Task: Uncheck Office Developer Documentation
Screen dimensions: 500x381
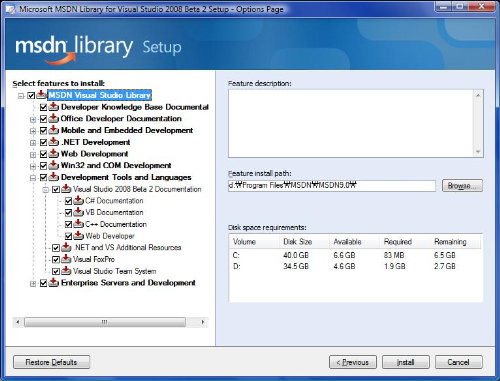Action: point(43,119)
